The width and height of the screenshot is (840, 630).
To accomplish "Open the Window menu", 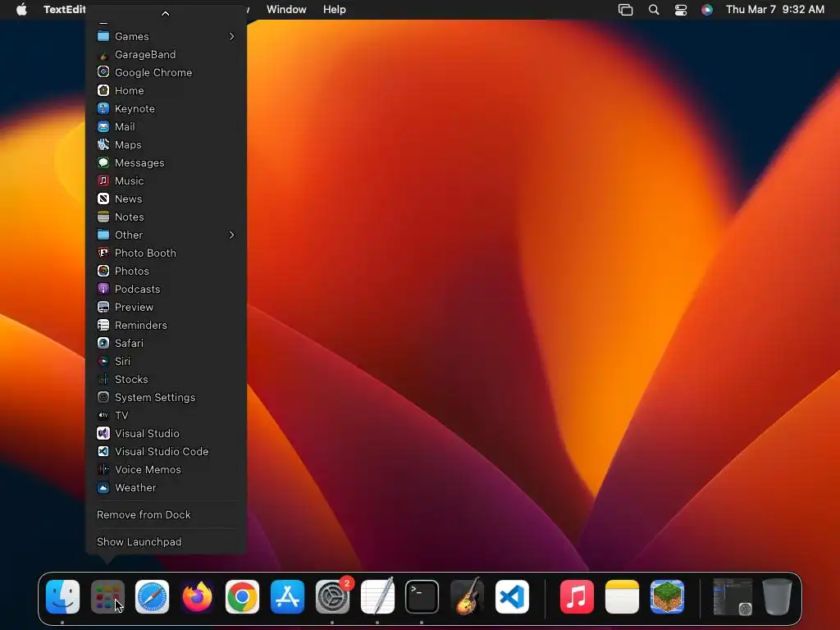I will (x=286, y=9).
